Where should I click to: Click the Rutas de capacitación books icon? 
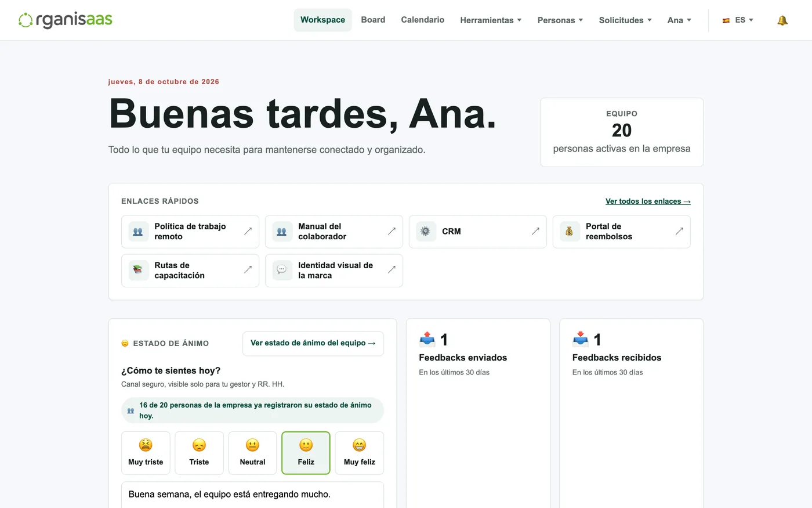tap(138, 271)
